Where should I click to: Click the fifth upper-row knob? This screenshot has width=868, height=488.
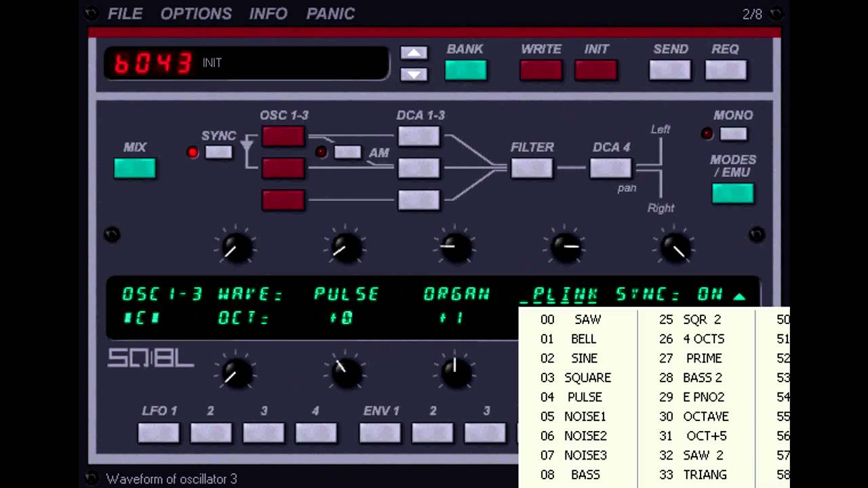point(675,248)
